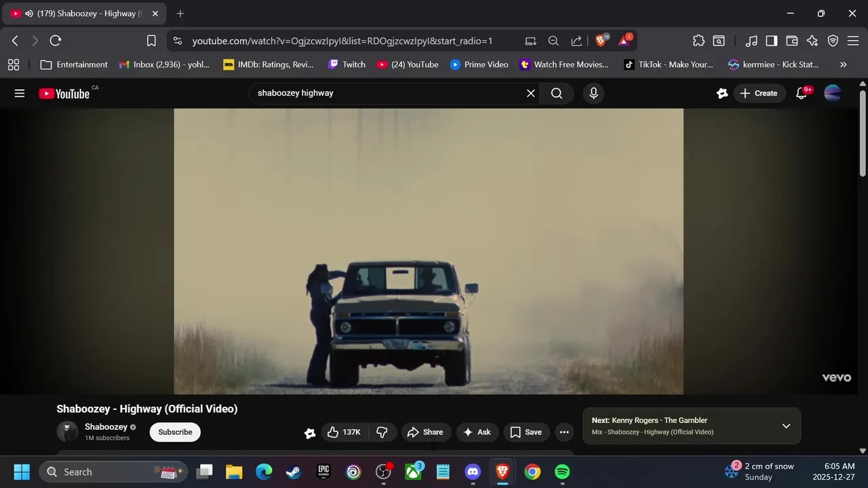Open File Explorer from taskbar
The image size is (868, 488).
pyautogui.click(x=234, y=472)
